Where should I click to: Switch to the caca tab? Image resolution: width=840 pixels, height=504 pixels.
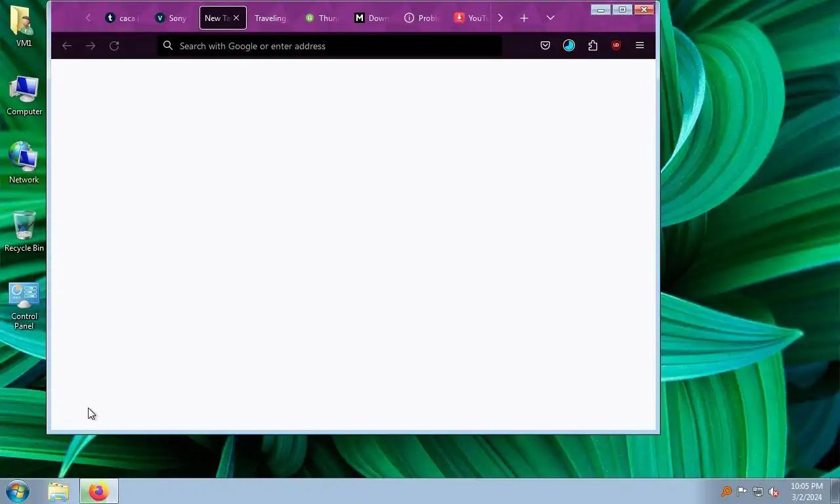(121, 18)
